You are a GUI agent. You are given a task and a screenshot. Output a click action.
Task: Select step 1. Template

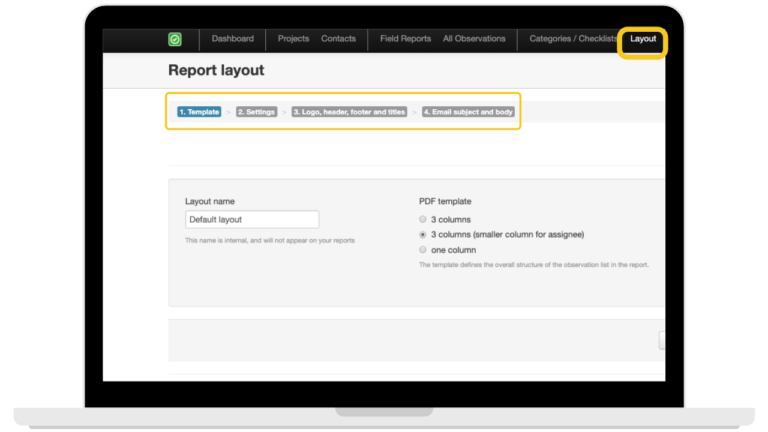click(x=199, y=112)
